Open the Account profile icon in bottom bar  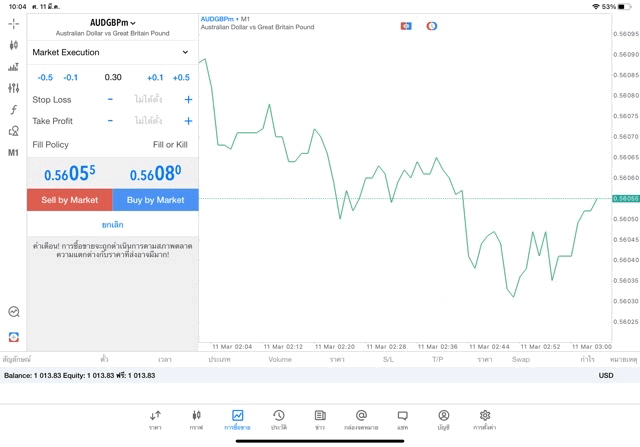(443, 419)
